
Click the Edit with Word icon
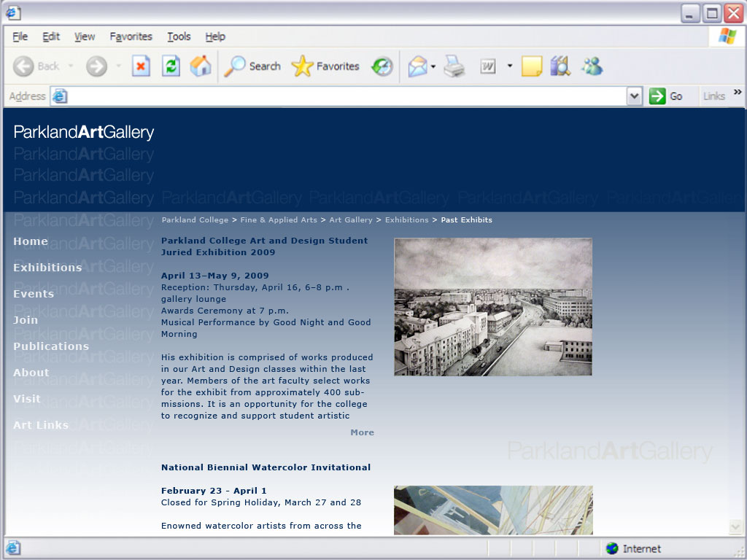tap(488, 66)
